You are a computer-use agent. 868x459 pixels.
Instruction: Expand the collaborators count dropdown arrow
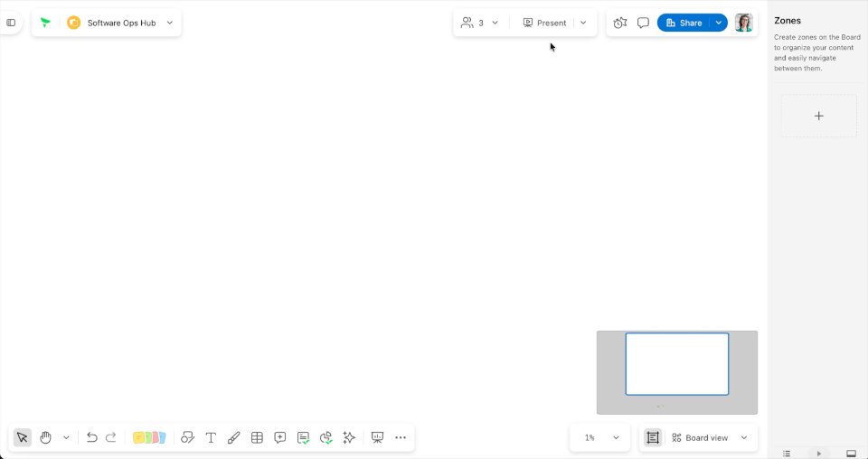tap(495, 23)
